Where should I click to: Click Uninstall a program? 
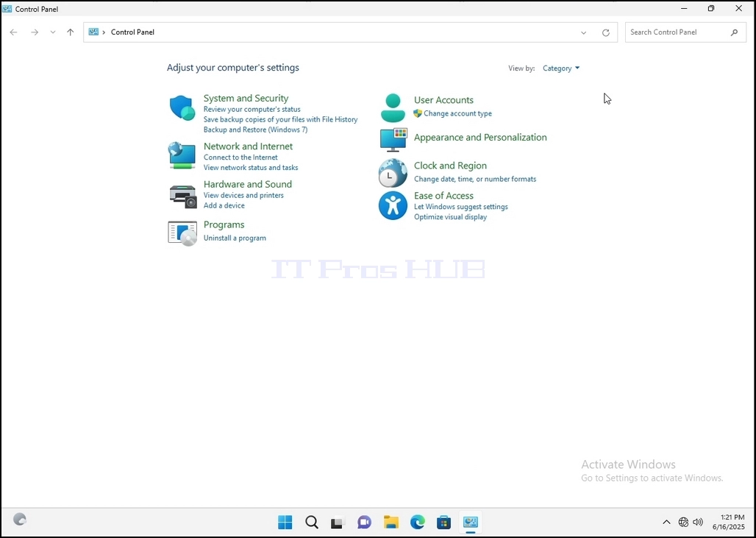tap(235, 238)
